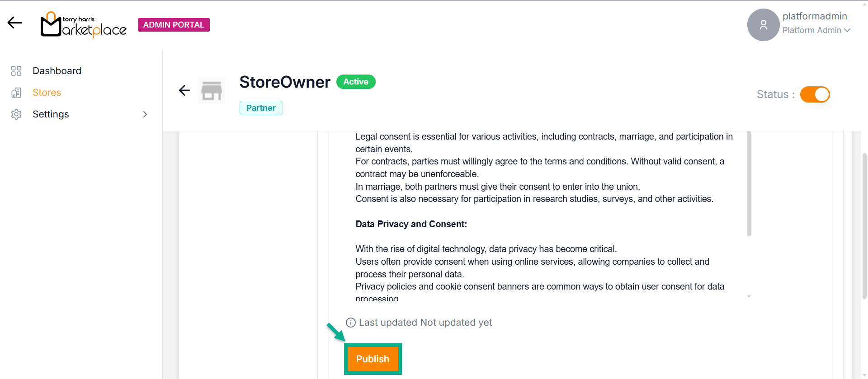Click the Stores building icon in sidebar
Viewport: 868px width, 379px height.
click(16, 93)
